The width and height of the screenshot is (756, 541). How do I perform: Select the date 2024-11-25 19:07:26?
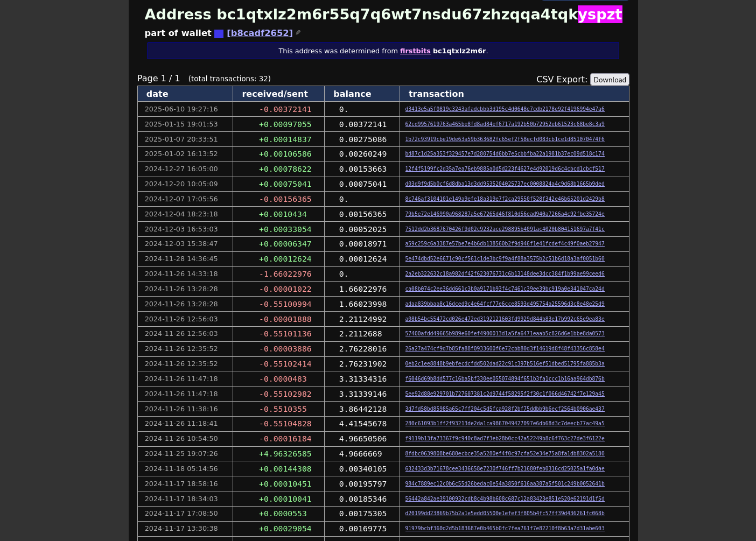coord(181,454)
